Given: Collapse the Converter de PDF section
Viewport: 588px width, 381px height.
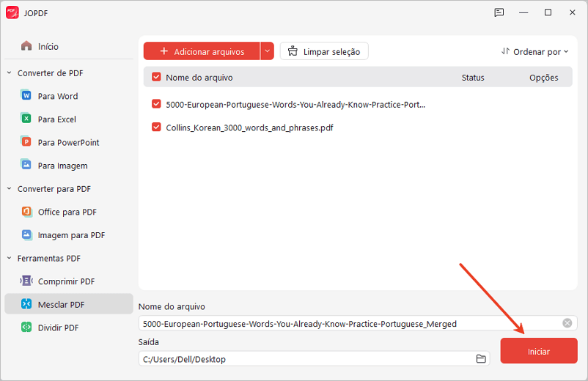Looking at the screenshot, I should click(x=10, y=73).
